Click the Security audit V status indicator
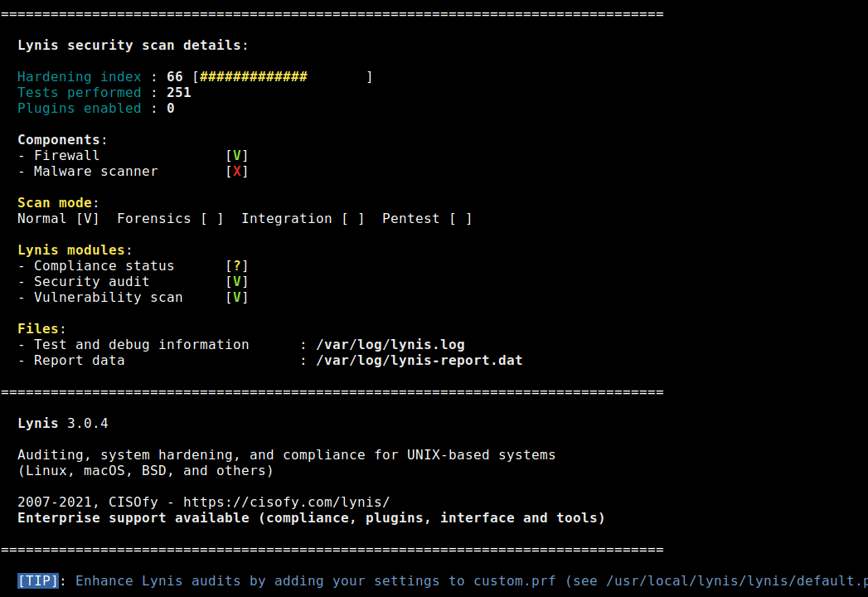868x597 pixels. 237,282
